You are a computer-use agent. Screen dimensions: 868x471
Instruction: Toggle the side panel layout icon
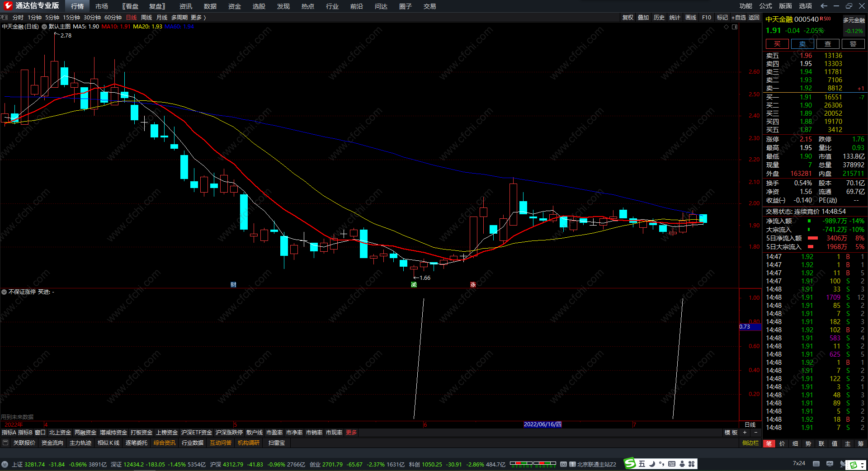tap(735, 27)
